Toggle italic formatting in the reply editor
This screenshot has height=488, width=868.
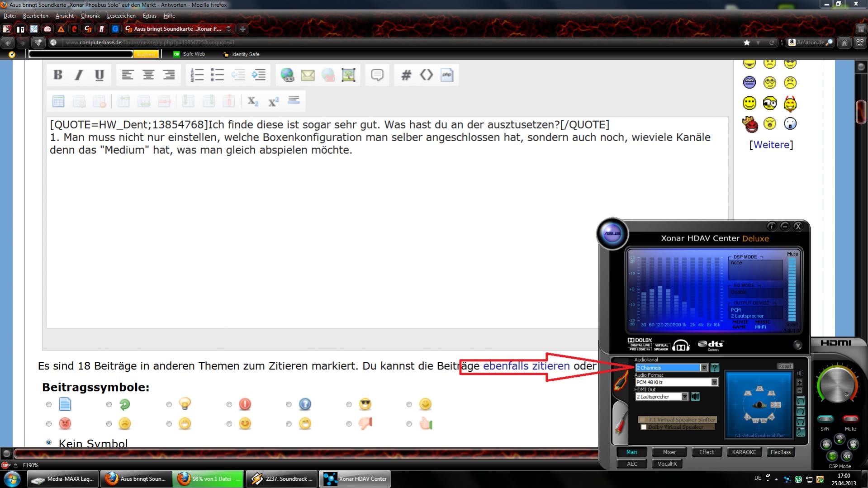pyautogui.click(x=79, y=75)
